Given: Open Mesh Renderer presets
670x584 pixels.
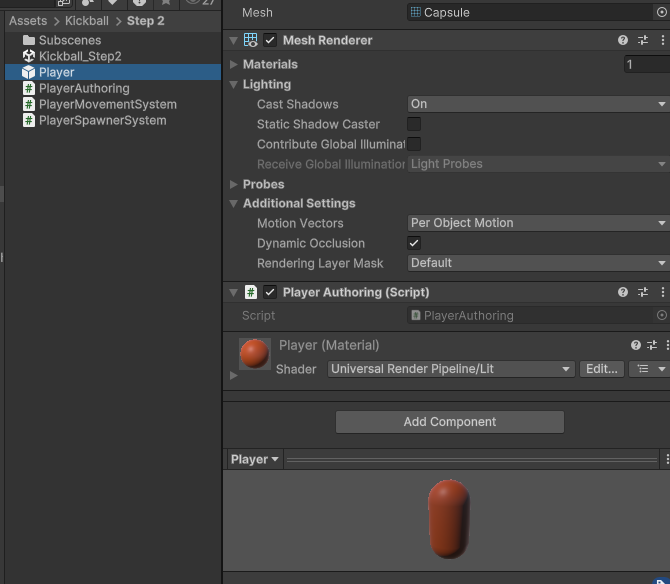Looking at the screenshot, I should click(643, 40).
